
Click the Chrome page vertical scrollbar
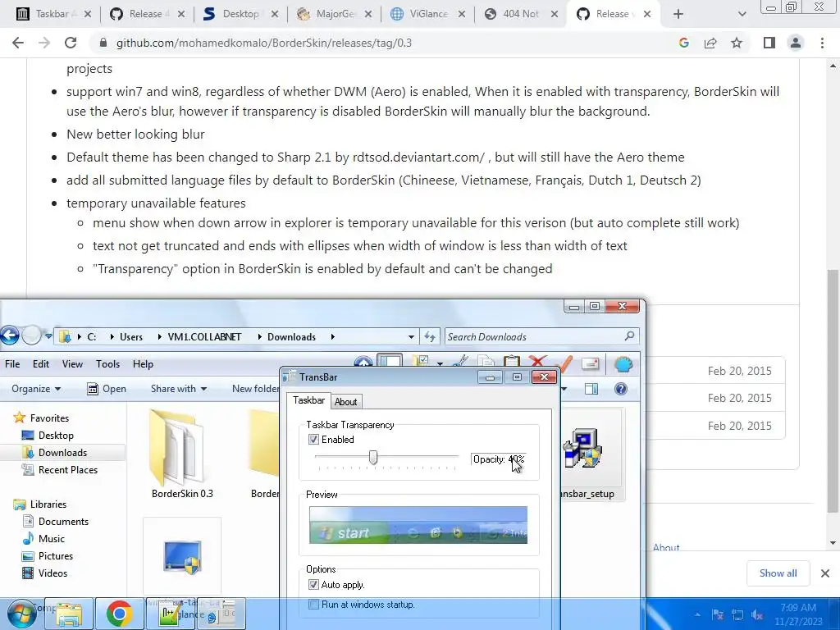coord(833,391)
